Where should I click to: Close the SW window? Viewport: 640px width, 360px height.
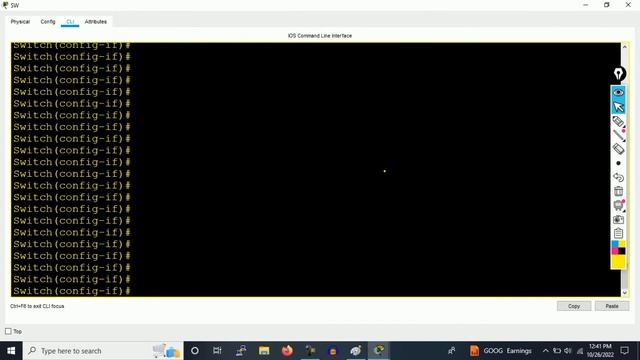(x=628, y=5)
